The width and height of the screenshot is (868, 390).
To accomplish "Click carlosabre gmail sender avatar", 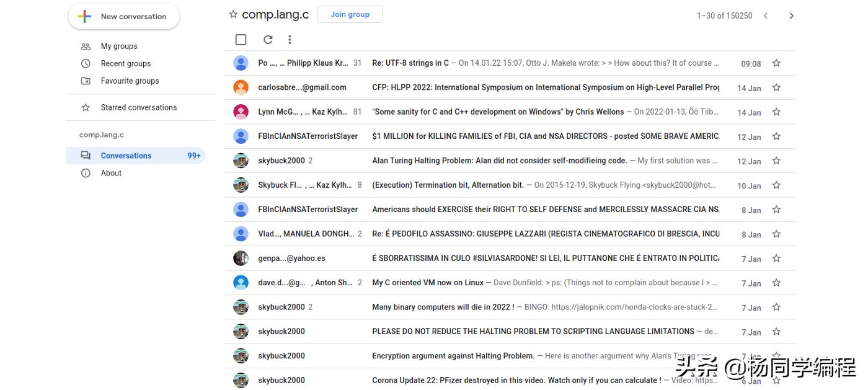I will point(241,87).
